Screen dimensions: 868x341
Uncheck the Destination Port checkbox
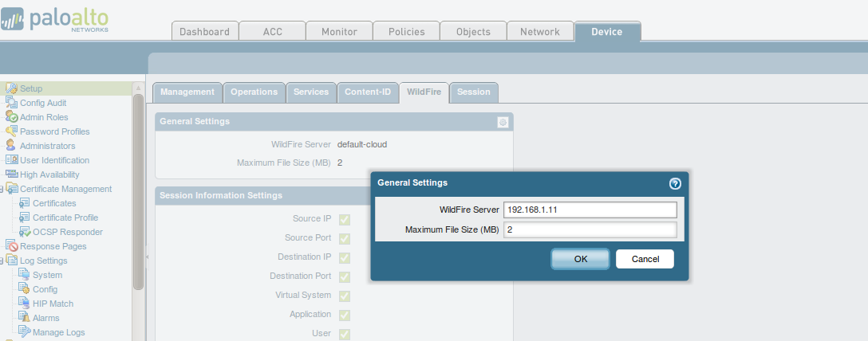pos(345,276)
